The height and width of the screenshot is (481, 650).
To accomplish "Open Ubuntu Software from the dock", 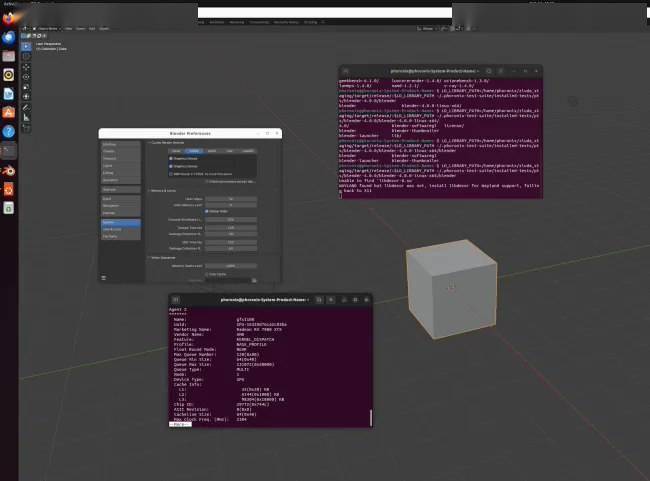I will (x=9, y=113).
